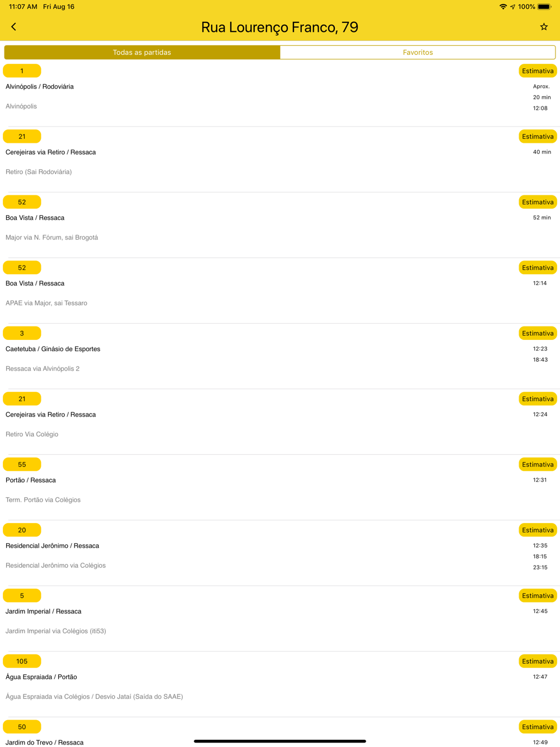
Task: Open Água Espraiada / Portão departure
Action: [x=280, y=684]
